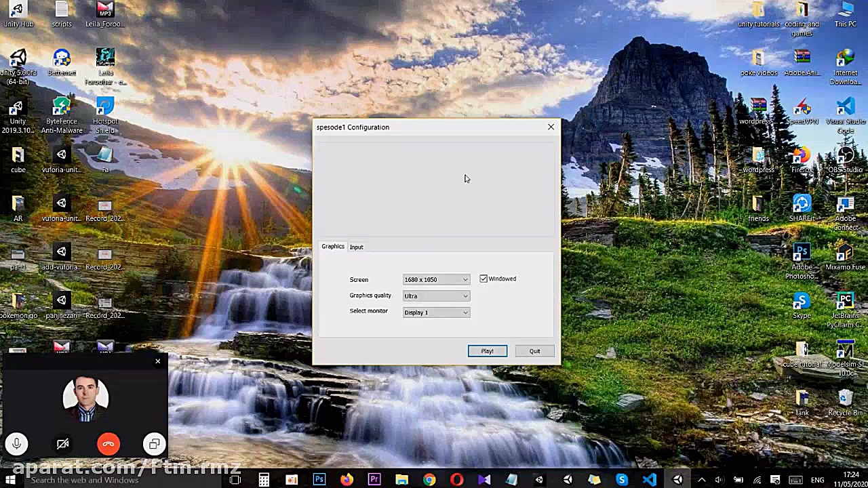Launch ModelSim SE desktop shortcut
Viewport: 868px width, 488px height.
[x=845, y=359]
